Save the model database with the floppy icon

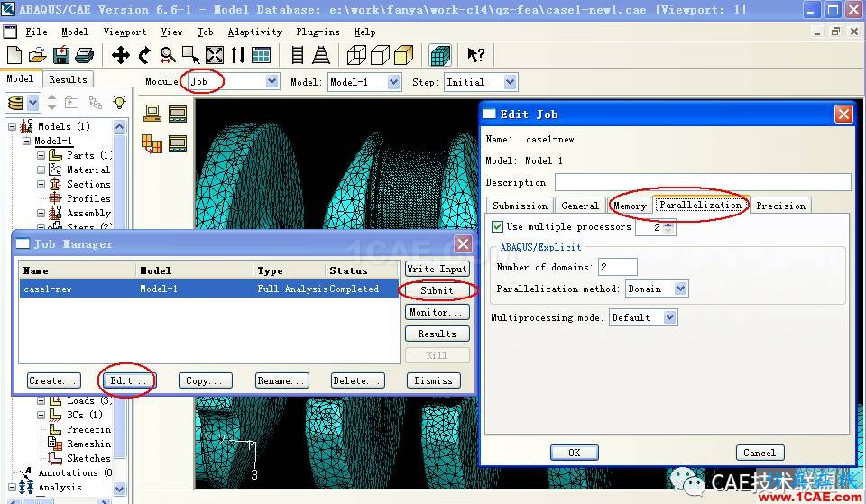click(60, 55)
